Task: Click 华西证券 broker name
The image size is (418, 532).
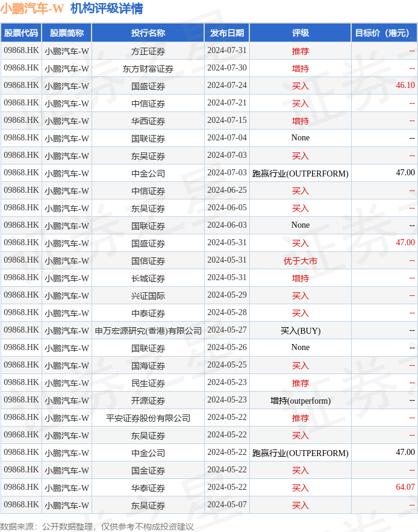Action: 148,120
